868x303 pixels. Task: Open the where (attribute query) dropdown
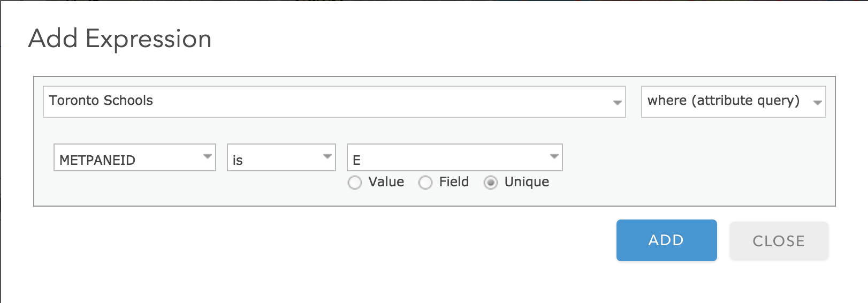pyautogui.click(x=734, y=102)
